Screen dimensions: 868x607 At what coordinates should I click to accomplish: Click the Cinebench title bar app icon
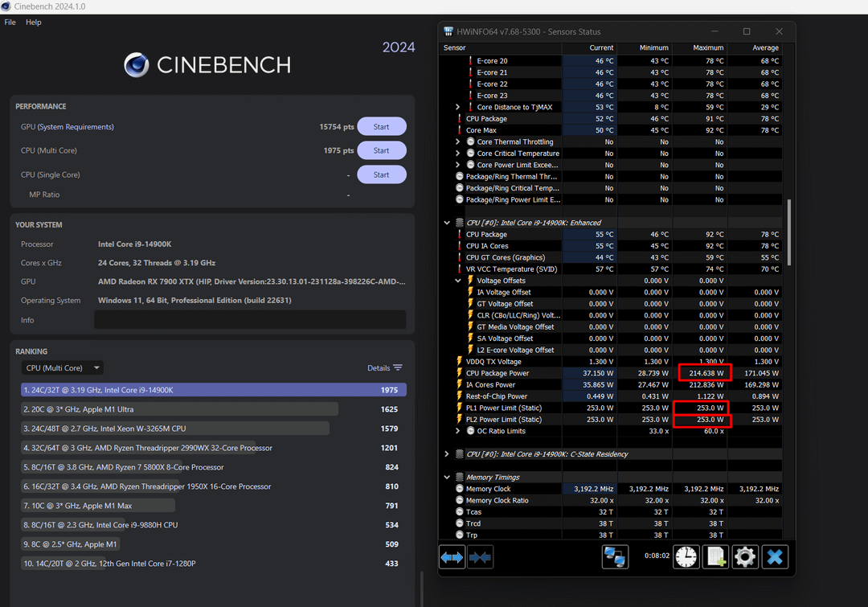pos(6,6)
